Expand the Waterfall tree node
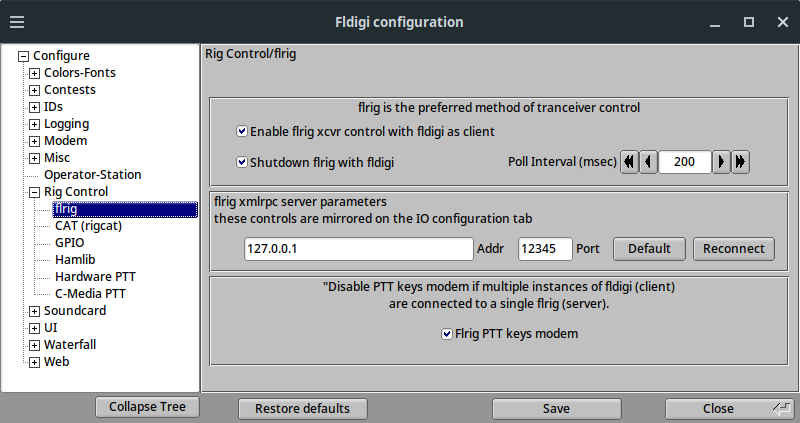This screenshot has height=423, width=800. point(35,345)
